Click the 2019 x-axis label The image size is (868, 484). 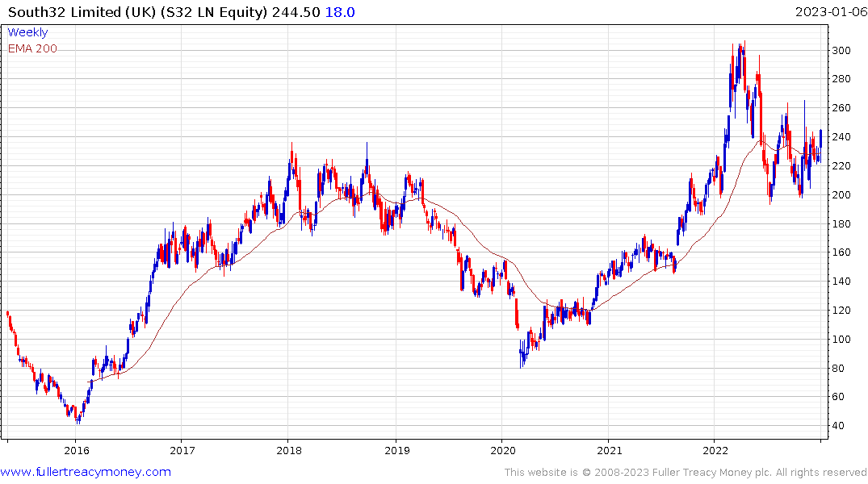tap(397, 450)
